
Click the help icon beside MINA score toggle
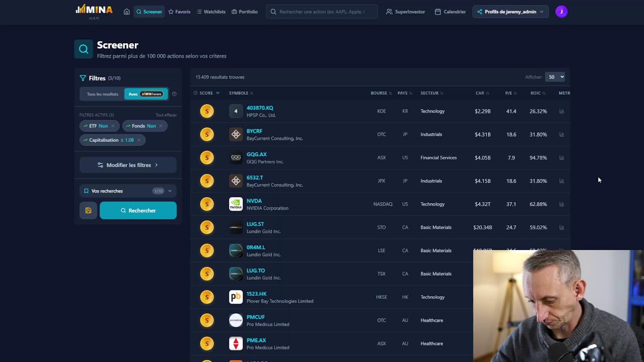click(174, 94)
